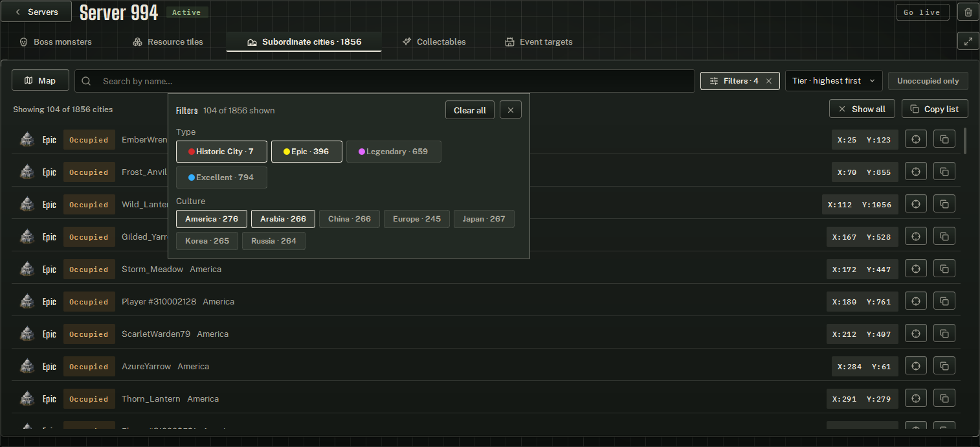Enable Japan culture filter
980x447 pixels.
484,219
